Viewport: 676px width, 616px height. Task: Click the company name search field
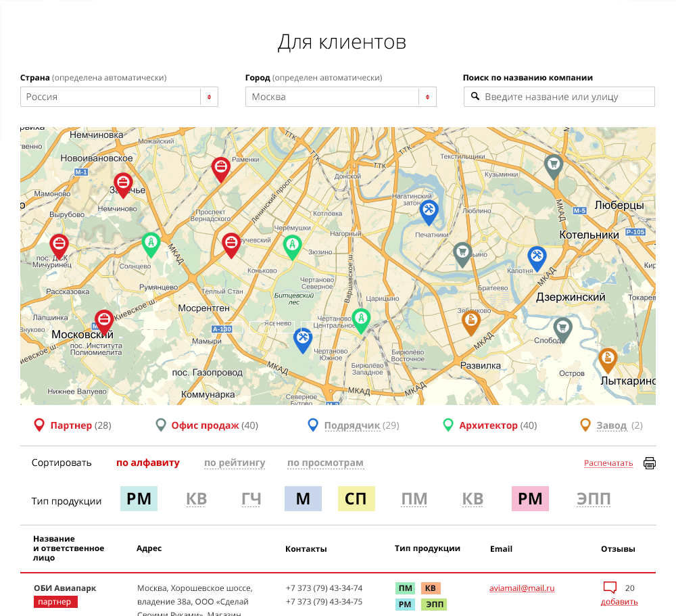tap(559, 97)
